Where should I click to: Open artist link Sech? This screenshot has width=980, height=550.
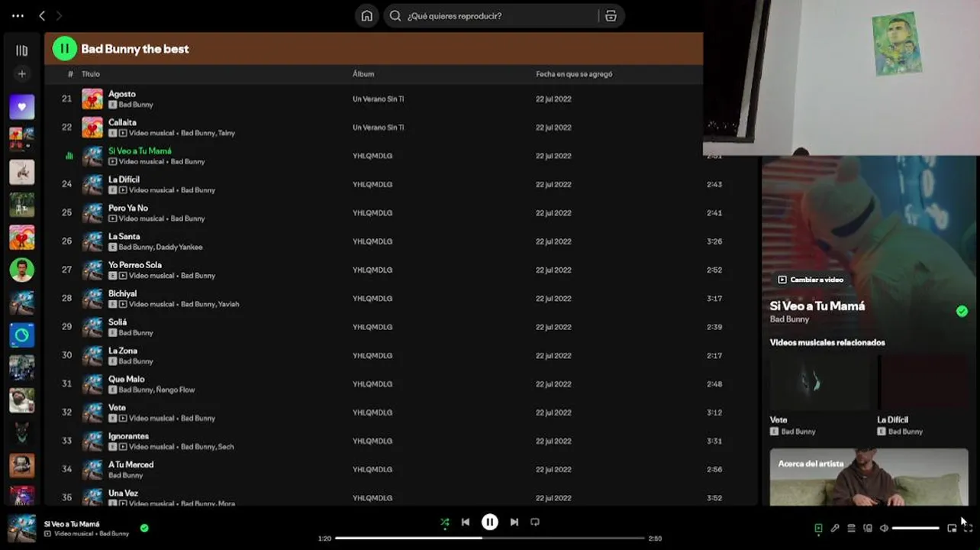pos(226,447)
